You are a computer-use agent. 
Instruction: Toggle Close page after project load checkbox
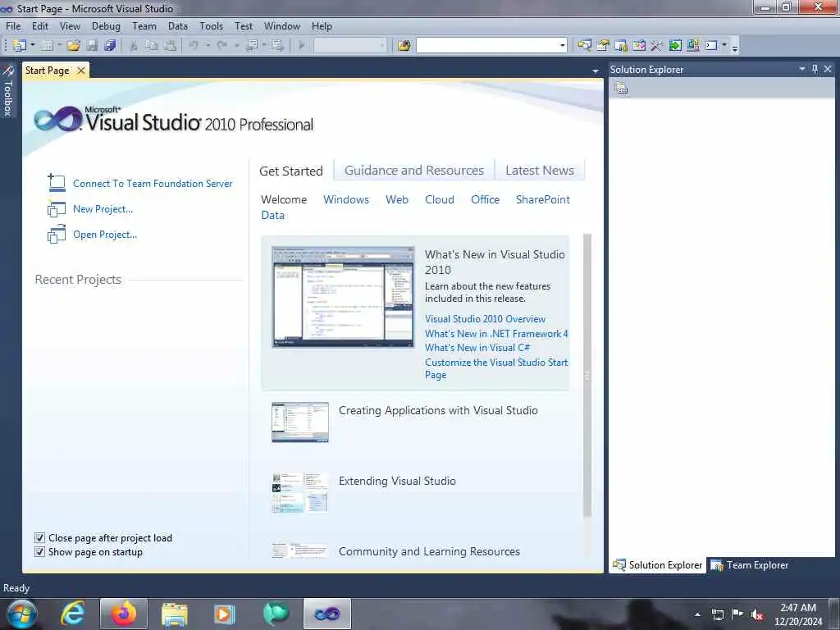coord(39,538)
